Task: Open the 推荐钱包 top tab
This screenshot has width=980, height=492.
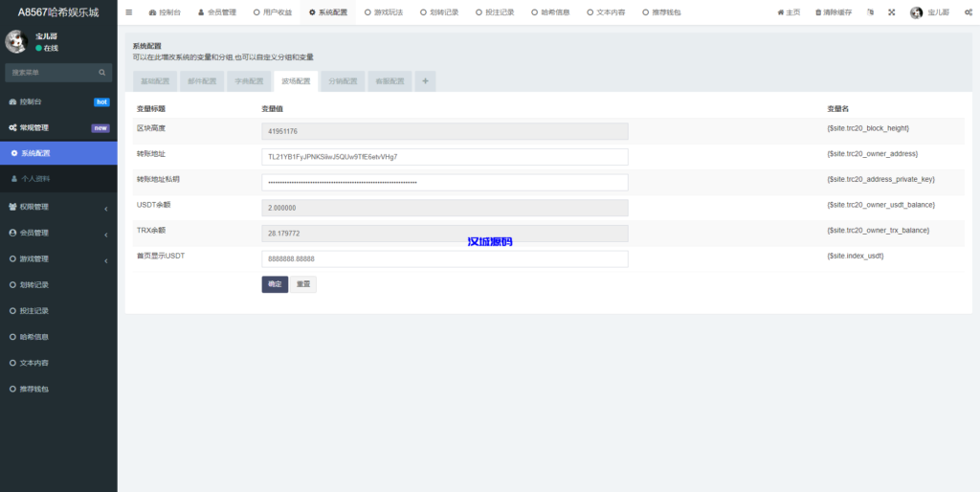Action: pyautogui.click(x=662, y=11)
